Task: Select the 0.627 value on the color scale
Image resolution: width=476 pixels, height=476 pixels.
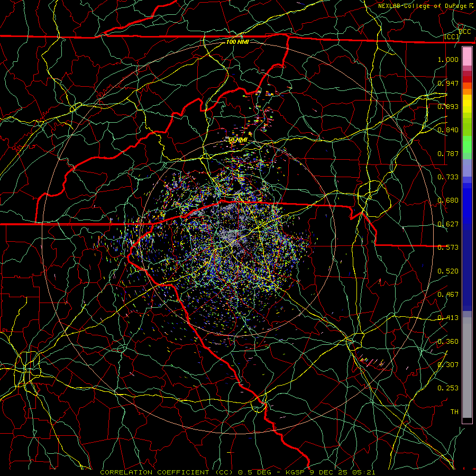Action: pyautogui.click(x=448, y=224)
